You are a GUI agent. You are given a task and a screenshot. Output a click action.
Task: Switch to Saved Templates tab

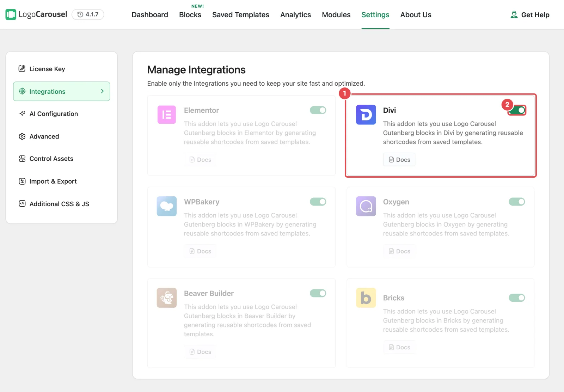click(241, 15)
